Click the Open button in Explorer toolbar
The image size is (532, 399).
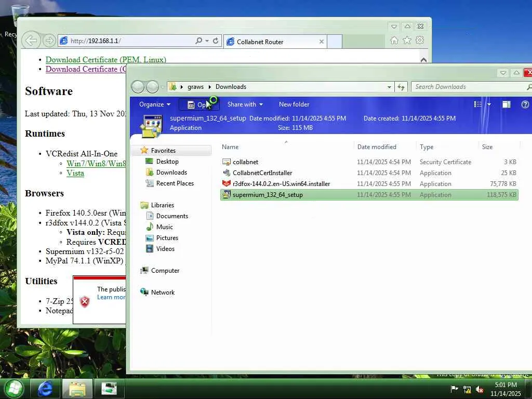[x=199, y=105]
